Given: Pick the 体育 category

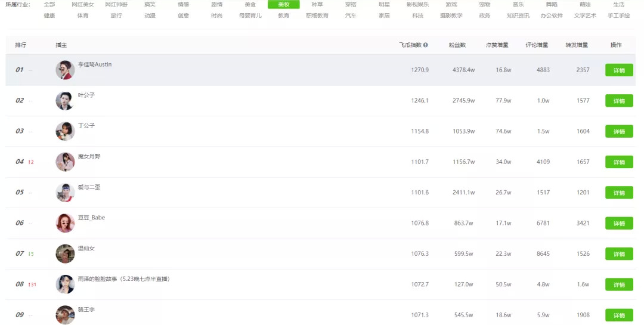Looking at the screenshot, I should (x=82, y=16).
